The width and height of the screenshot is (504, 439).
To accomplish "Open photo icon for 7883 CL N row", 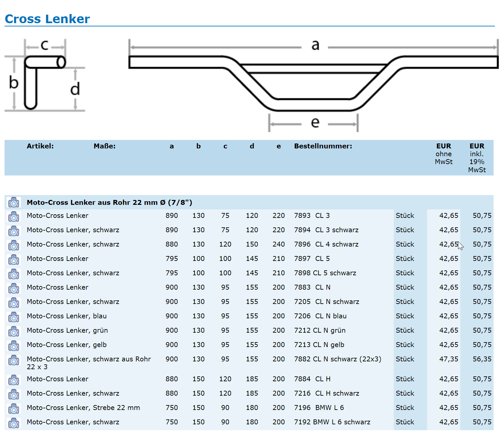I will [14, 289].
